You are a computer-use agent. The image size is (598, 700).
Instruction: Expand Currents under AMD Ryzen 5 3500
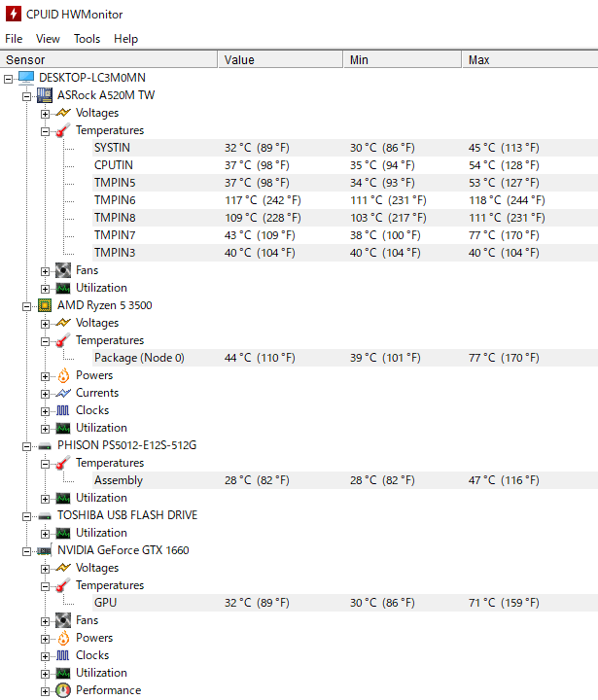45,394
